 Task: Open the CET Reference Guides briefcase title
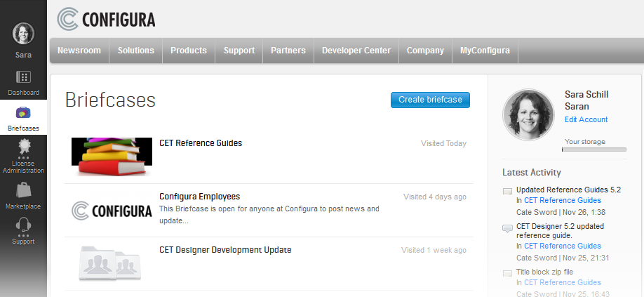click(x=201, y=143)
